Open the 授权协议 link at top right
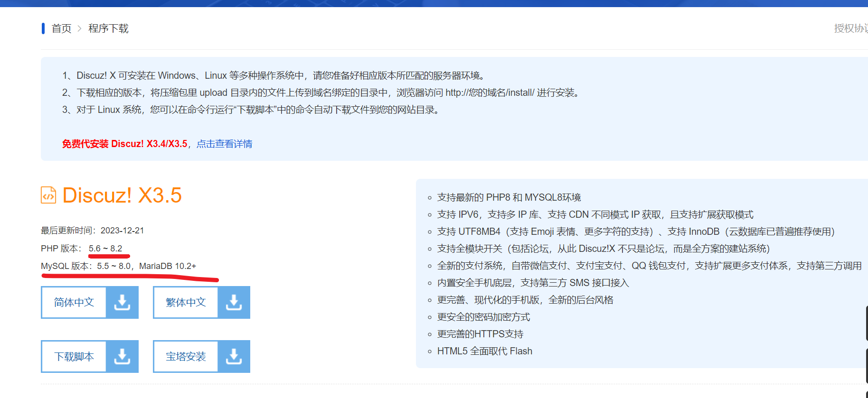868x398 pixels. point(851,28)
